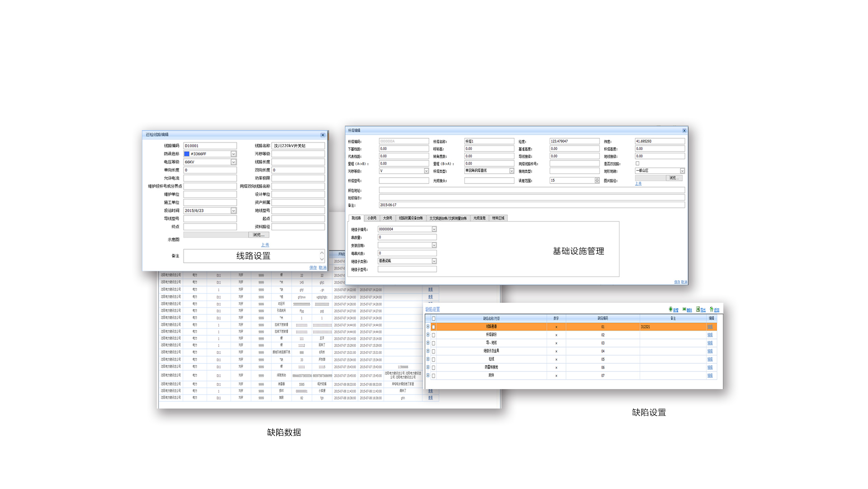
Task: Switch to the 光缆信息 tab
Action: click(479, 218)
